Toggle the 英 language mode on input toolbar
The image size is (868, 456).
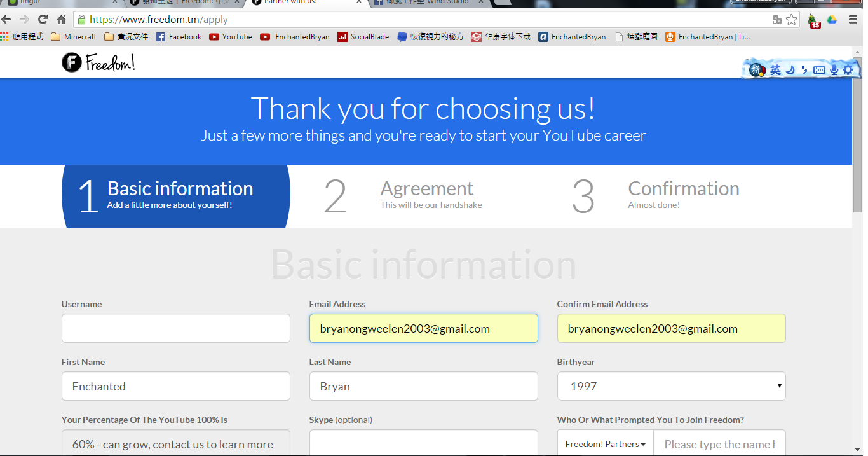(775, 70)
